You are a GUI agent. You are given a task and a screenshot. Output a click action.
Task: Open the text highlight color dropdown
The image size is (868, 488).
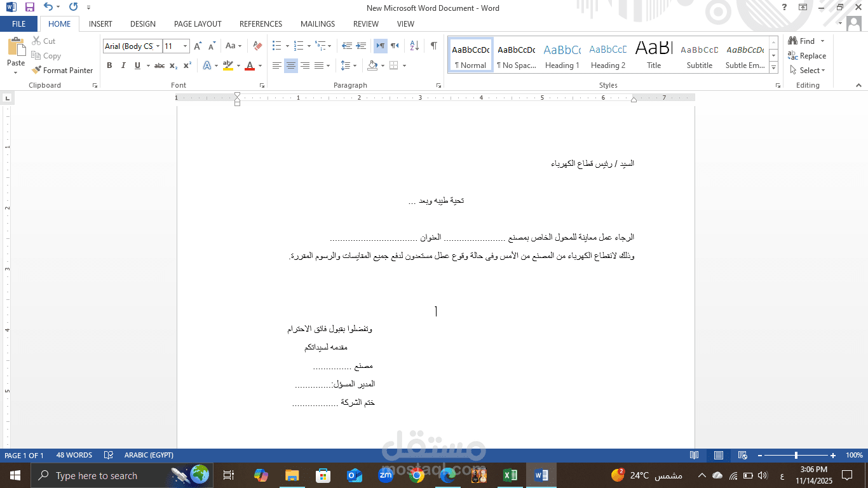point(237,65)
